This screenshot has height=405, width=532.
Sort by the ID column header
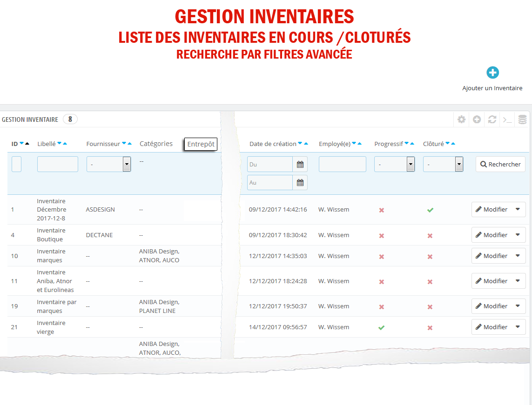click(14, 144)
